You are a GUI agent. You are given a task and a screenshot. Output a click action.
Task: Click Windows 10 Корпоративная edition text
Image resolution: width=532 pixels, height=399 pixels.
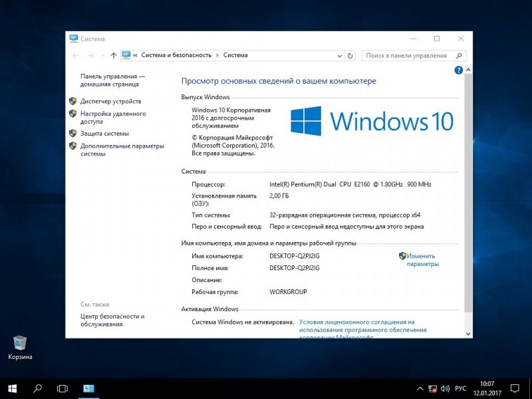[x=231, y=118]
